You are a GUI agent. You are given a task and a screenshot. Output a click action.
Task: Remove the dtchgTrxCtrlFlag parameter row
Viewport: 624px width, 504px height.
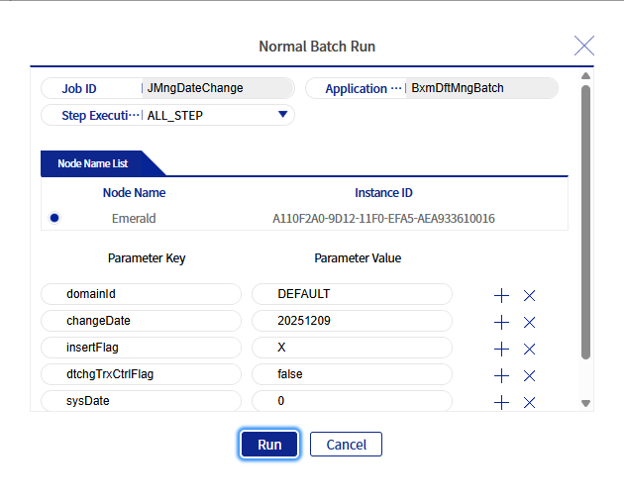click(x=530, y=375)
